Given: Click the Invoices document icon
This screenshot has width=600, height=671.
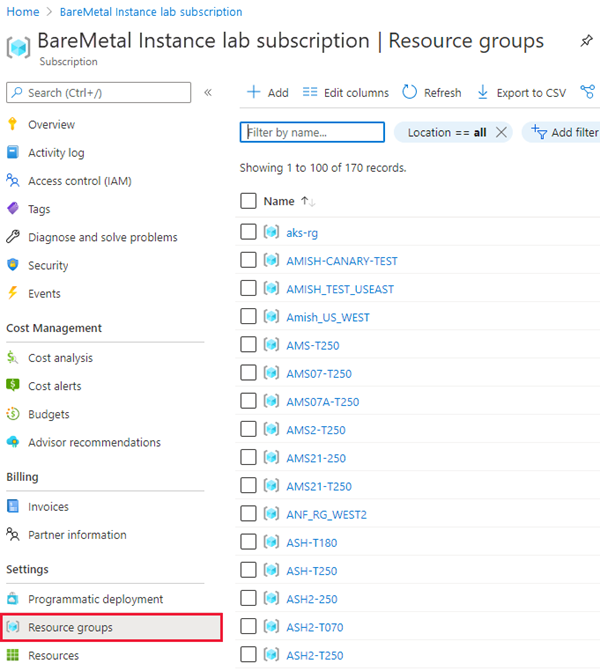Looking at the screenshot, I should (x=13, y=506).
